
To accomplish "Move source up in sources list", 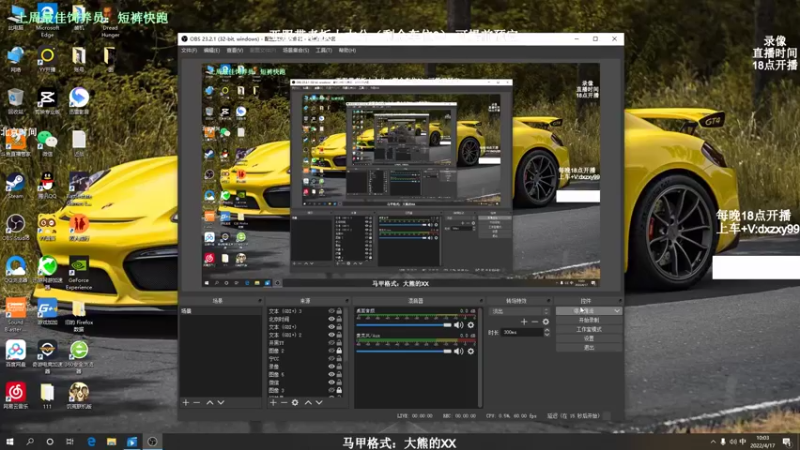I will [x=308, y=403].
